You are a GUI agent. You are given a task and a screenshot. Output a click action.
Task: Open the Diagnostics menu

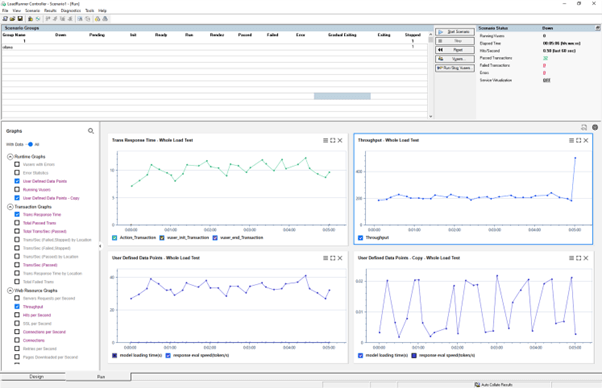click(x=71, y=10)
